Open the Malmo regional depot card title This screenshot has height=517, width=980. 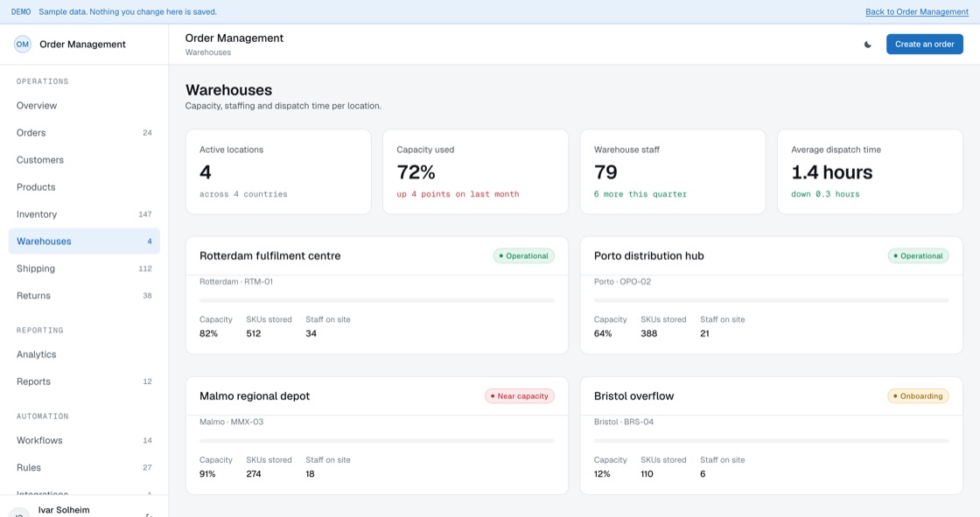[x=255, y=396]
